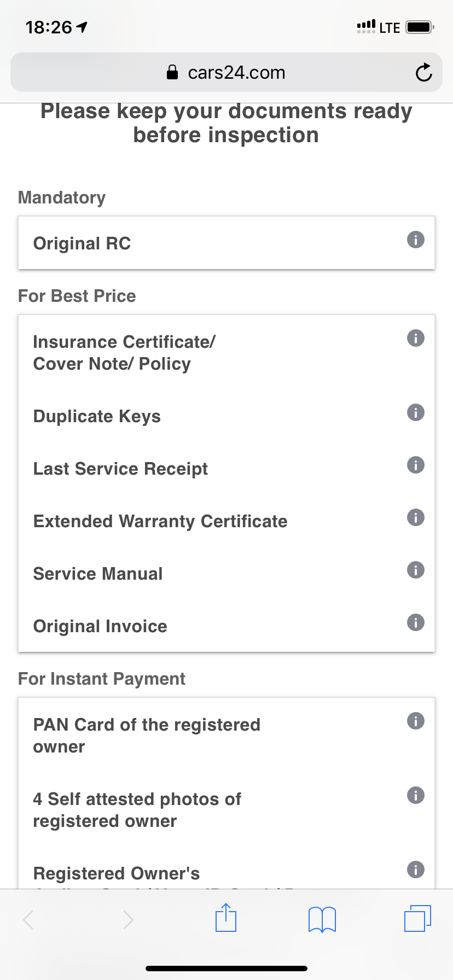Tap info icon beside Original RC
453x980 pixels.
(x=416, y=240)
